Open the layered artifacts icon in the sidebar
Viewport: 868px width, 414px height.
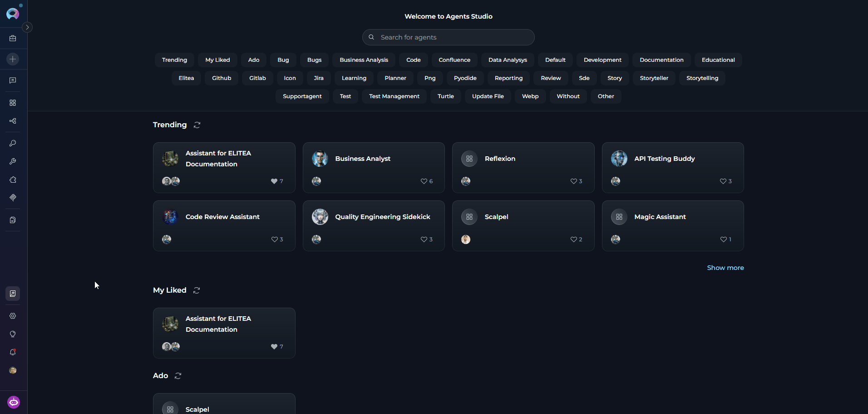13,198
